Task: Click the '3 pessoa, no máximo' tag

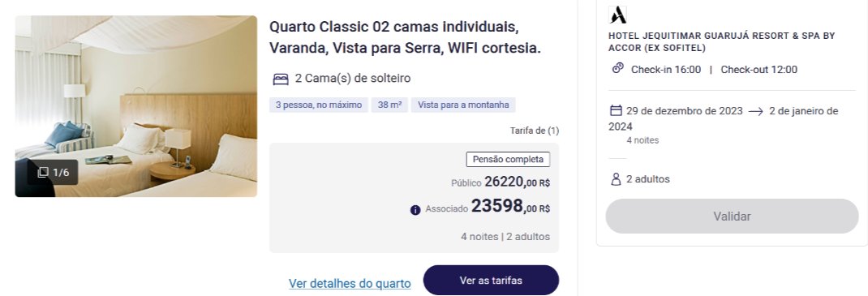Action: 319,105
